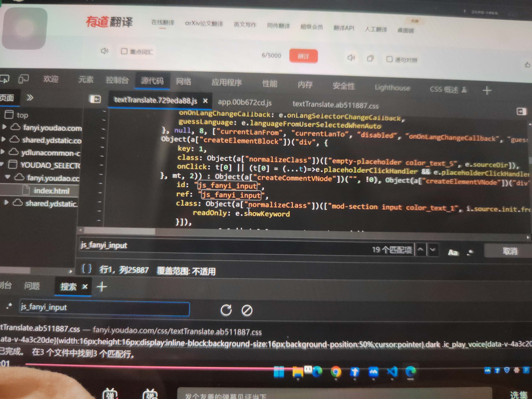Show more navigator panes with chevrons
532x399 pixels.
(x=30, y=97)
